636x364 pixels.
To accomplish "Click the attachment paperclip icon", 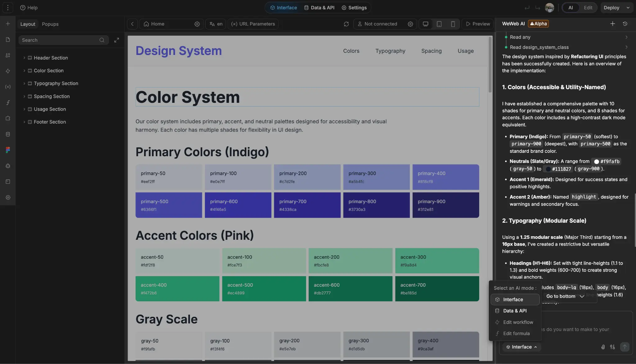I will 603,347.
